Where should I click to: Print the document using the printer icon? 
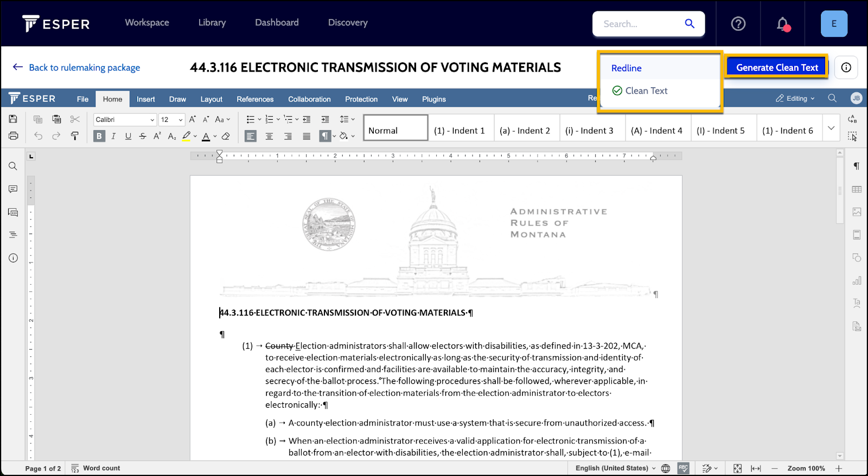point(13,136)
